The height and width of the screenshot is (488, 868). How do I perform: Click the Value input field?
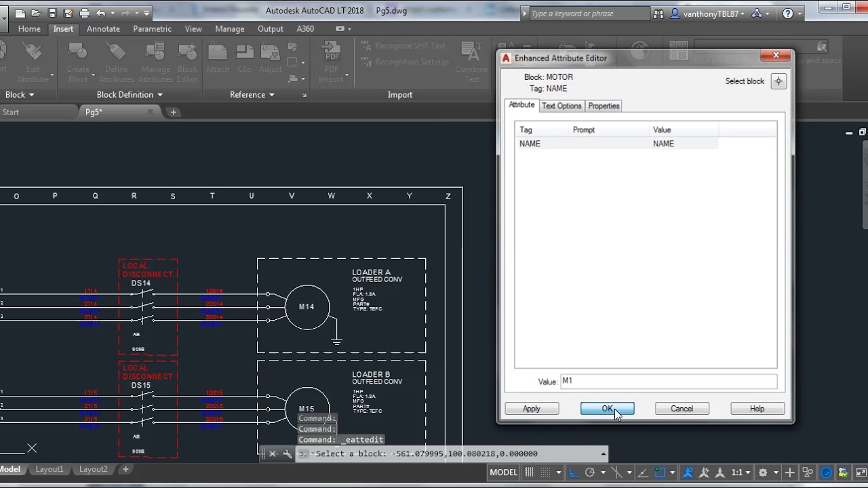click(x=668, y=382)
